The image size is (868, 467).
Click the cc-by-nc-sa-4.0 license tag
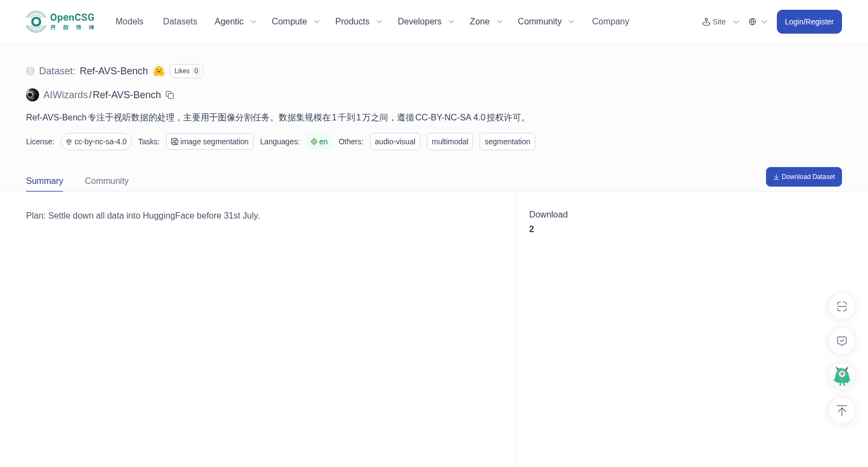(x=96, y=142)
